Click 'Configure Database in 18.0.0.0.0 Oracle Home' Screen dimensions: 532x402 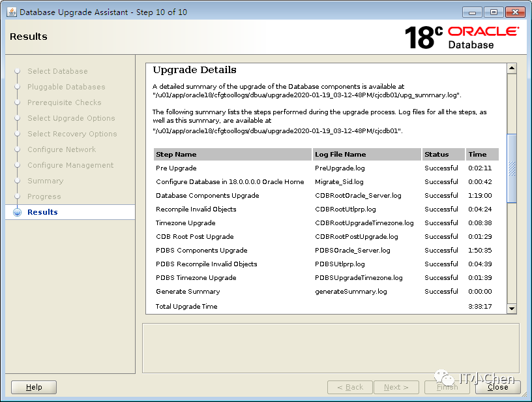230,181
